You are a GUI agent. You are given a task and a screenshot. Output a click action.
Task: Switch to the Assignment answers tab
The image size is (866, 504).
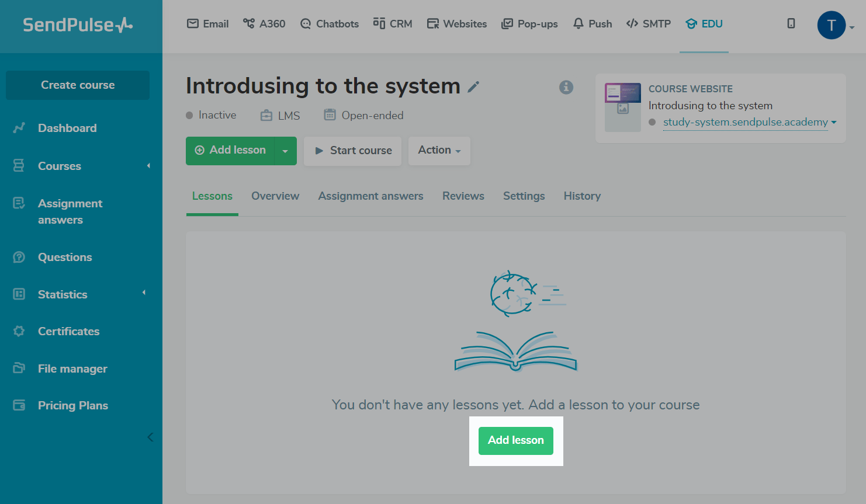pos(370,196)
